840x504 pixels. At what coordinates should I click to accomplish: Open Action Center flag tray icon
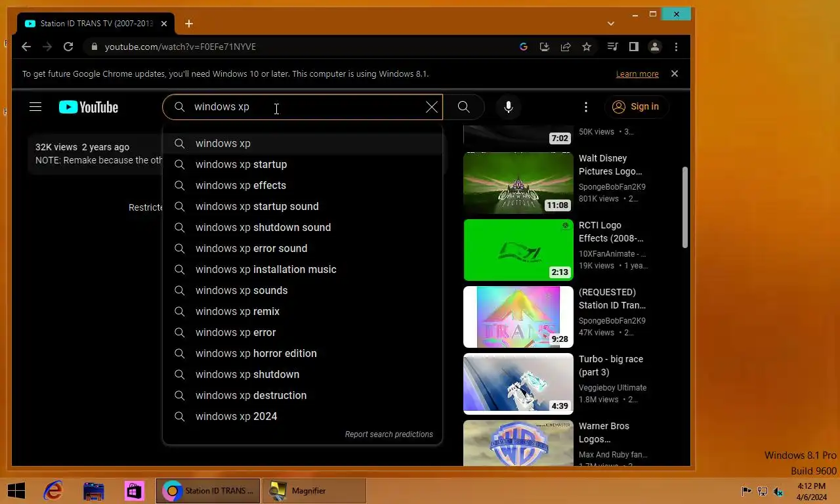coord(746,491)
